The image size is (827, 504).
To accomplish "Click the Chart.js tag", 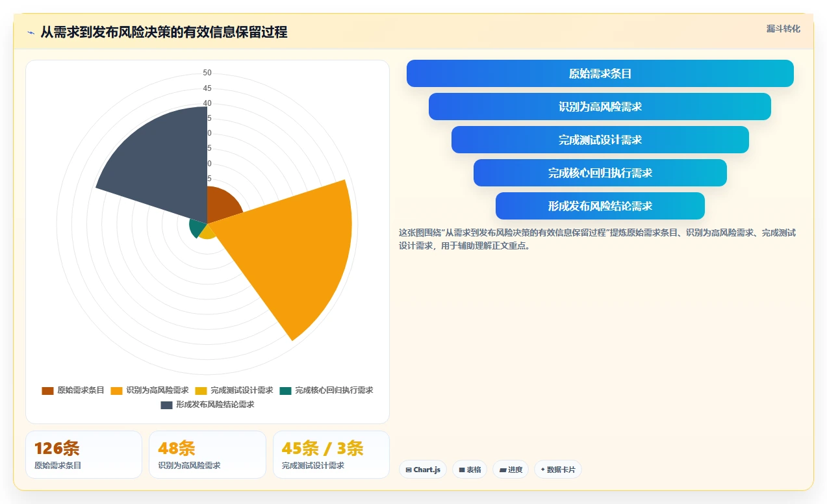I will pos(423,470).
